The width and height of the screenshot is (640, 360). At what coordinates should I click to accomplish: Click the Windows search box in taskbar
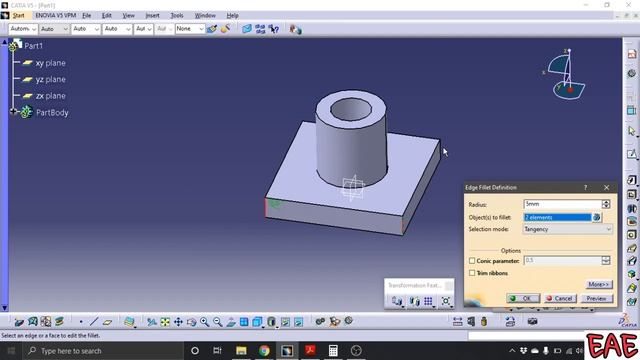pos(103,351)
